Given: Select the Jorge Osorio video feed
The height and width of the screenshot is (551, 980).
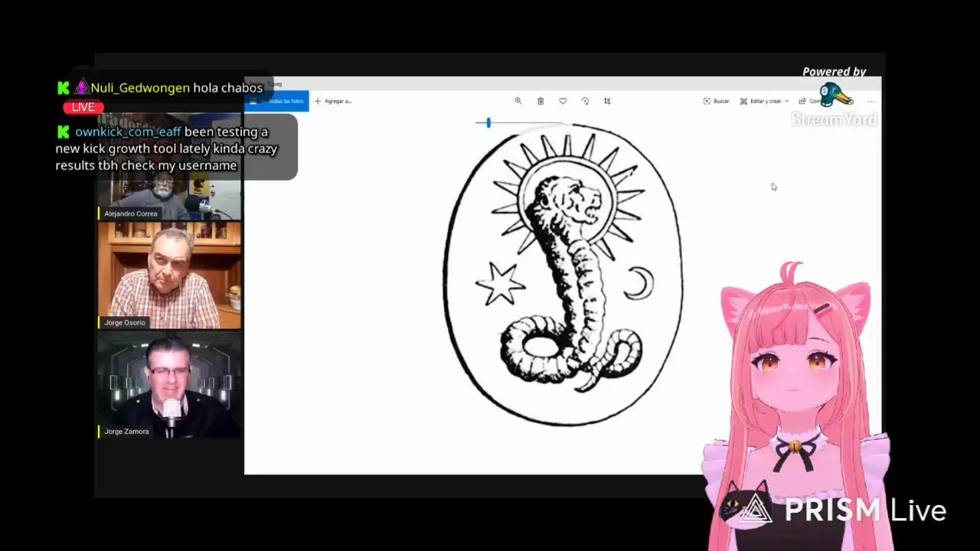Looking at the screenshot, I should pos(169,275).
